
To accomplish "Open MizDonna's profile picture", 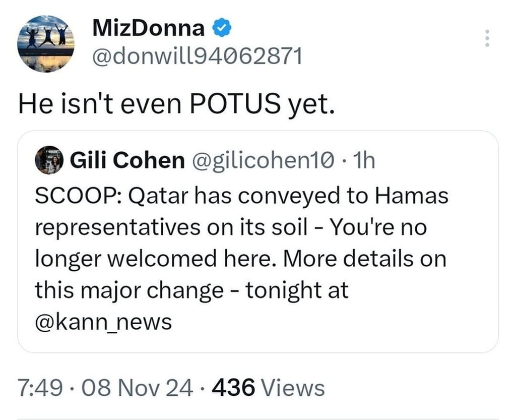I will (46, 43).
